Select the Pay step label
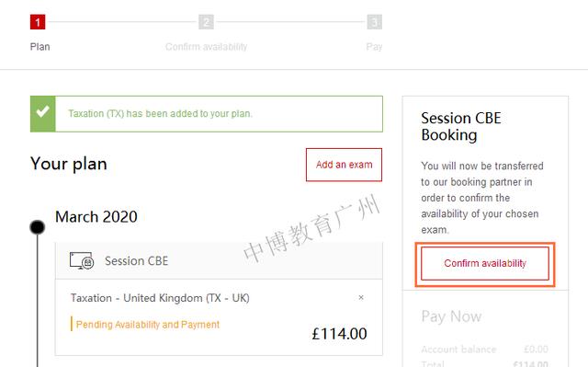Viewport: 588px width, 367px height. (x=374, y=47)
